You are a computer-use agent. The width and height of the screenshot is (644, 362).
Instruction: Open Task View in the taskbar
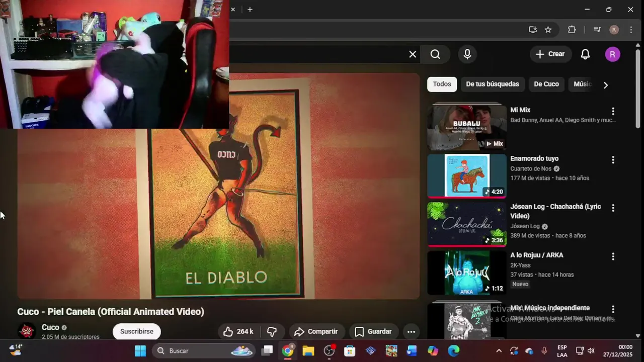pos(267,351)
